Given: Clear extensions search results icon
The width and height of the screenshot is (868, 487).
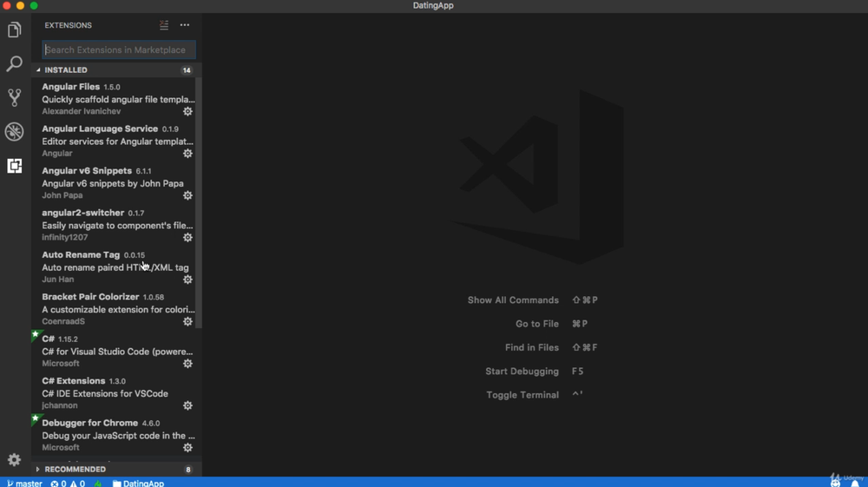Looking at the screenshot, I should click(164, 25).
